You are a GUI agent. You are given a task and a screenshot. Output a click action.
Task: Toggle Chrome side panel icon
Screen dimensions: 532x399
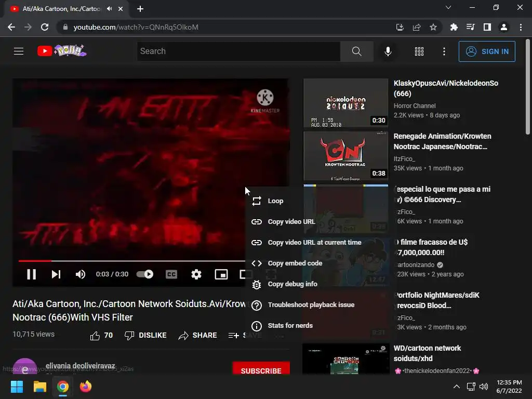tap(487, 27)
